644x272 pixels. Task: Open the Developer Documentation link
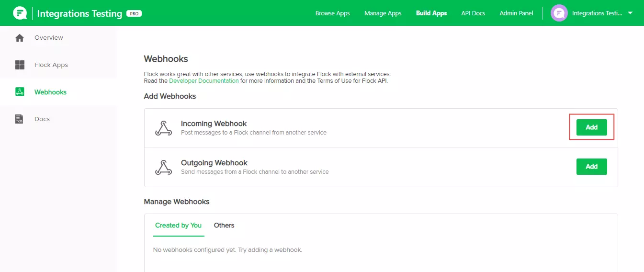coord(204,81)
